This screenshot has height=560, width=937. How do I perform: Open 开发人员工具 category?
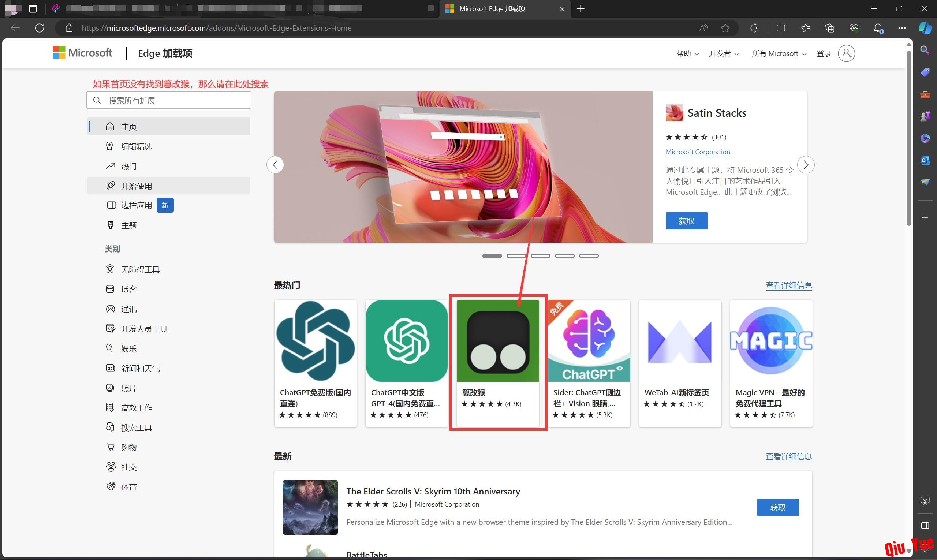point(144,329)
